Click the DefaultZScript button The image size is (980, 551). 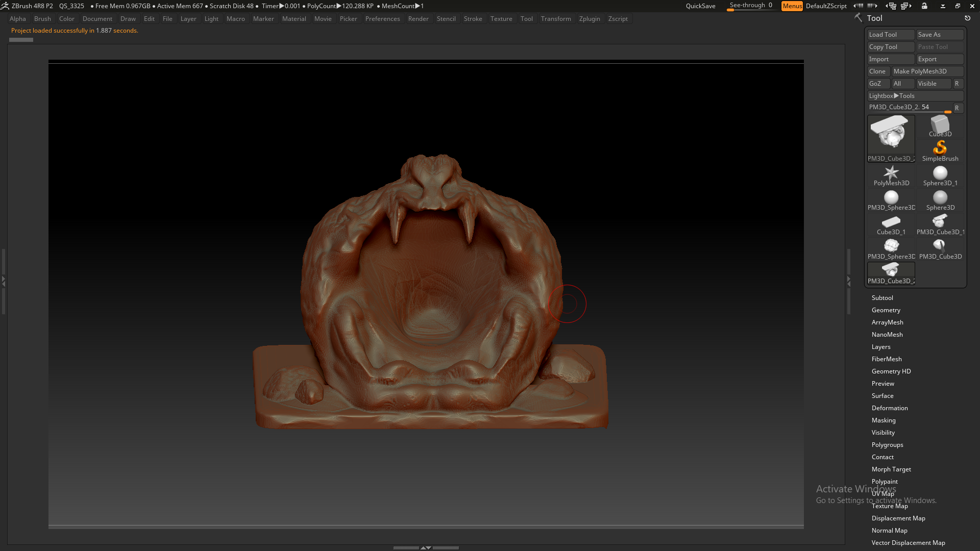coord(826,6)
